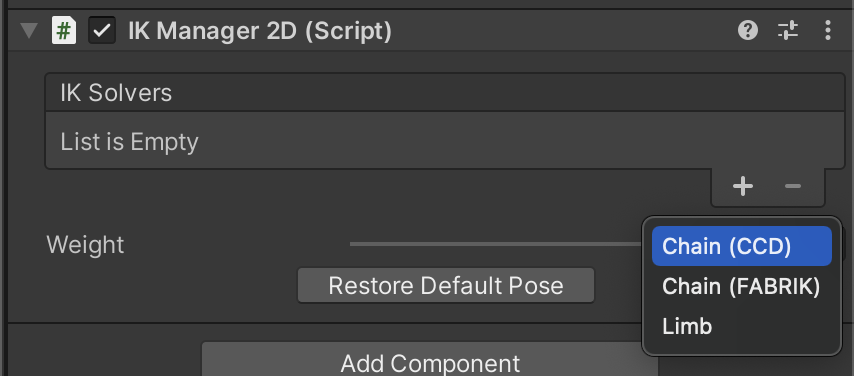The width and height of the screenshot is (854, 376).
Task: Click the IK Manager 2D (Script) title
Action: click(260, 31)
